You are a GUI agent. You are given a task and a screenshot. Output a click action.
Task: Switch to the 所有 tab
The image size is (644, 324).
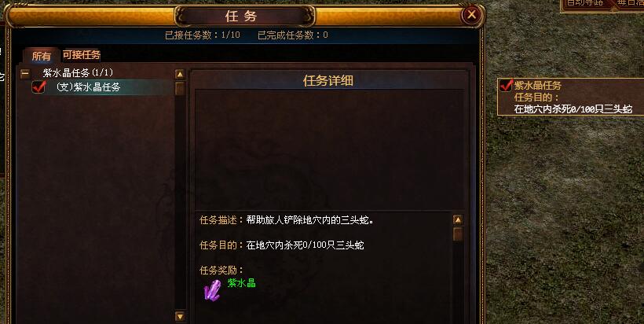(42, 56)
